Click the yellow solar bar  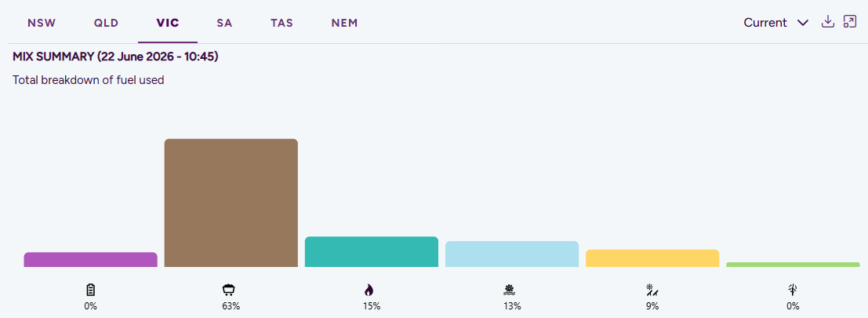(652, 258)
